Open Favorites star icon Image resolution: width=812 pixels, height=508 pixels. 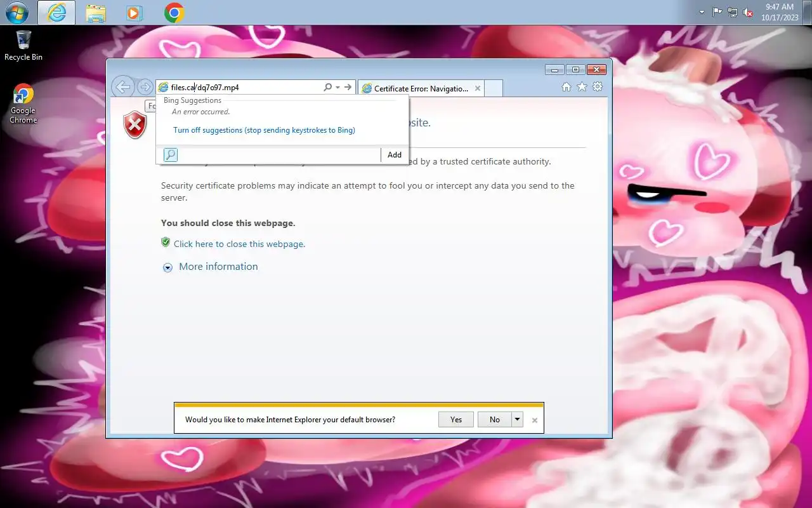582,87
